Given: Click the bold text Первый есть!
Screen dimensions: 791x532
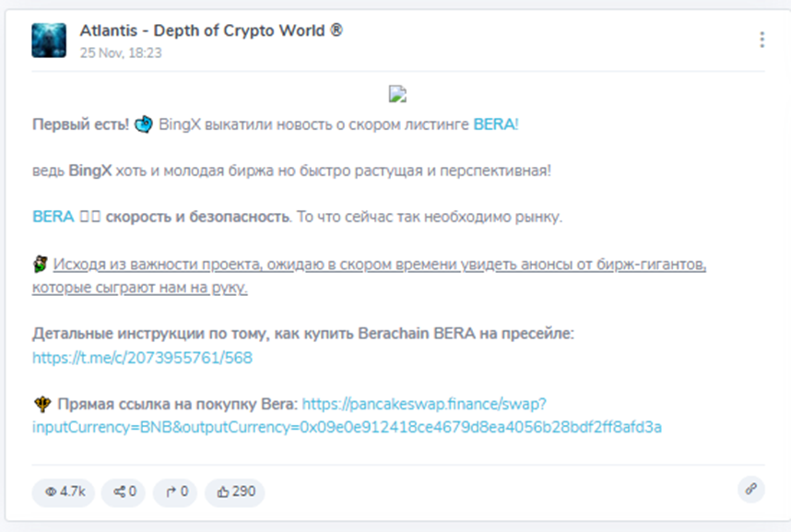Looking at the screenshot, I should tap(81, 124).
